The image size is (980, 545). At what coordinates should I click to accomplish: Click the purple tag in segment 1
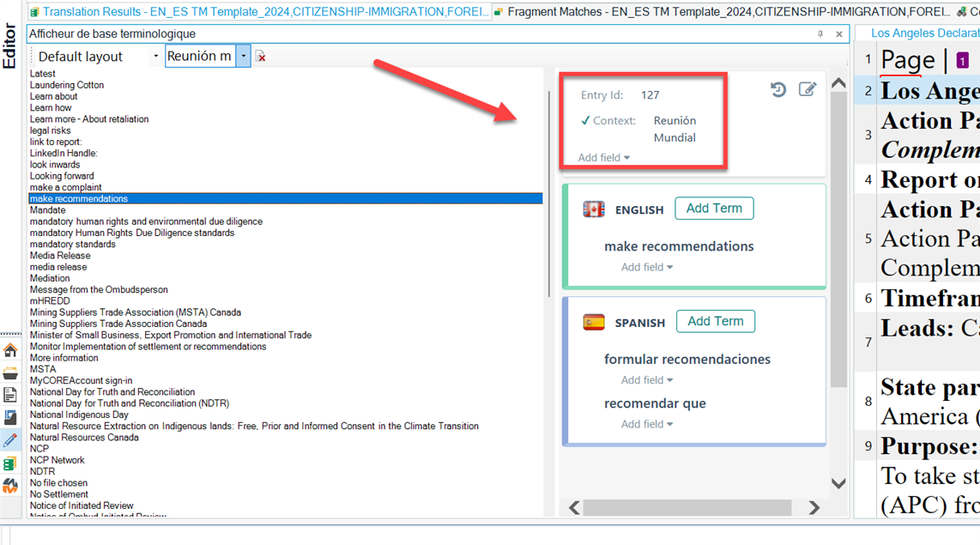pos(963,60)
